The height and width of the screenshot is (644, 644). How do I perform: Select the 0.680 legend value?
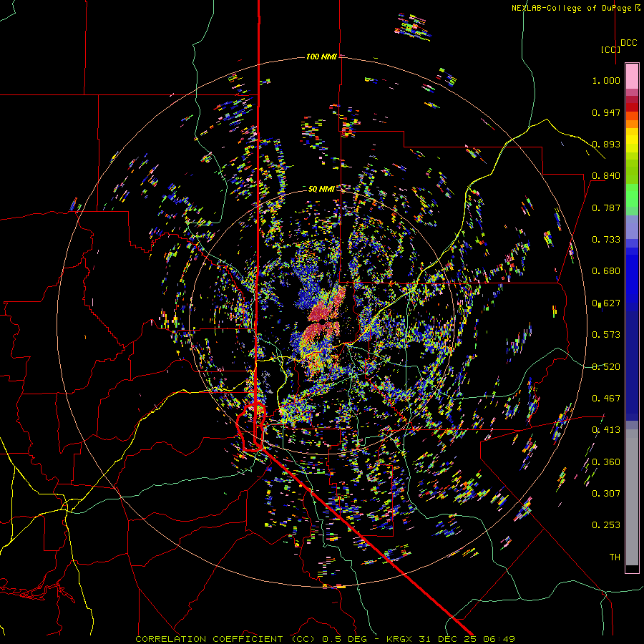tap(606, 271)
